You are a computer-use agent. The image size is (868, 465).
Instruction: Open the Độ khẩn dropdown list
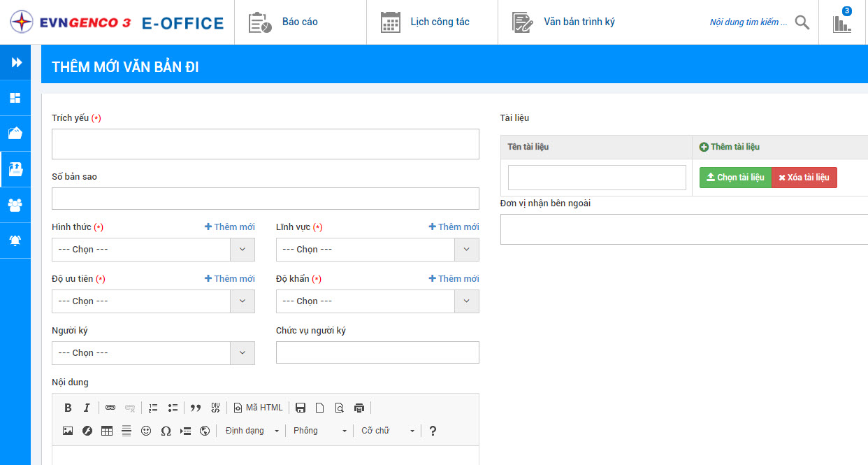coord(377,301)
